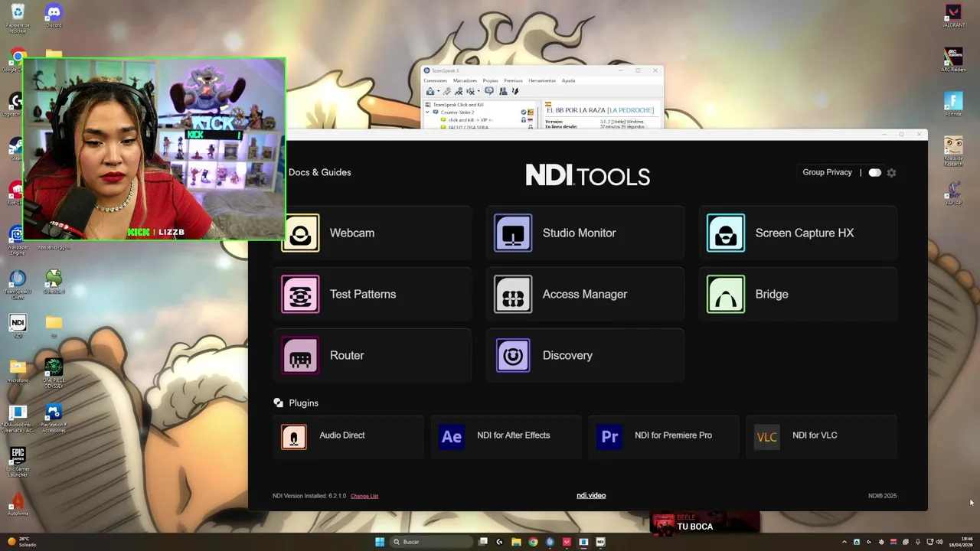Open NDI desktop shortcut
This screenshot has width=980, height=551.
coord(18,327)
